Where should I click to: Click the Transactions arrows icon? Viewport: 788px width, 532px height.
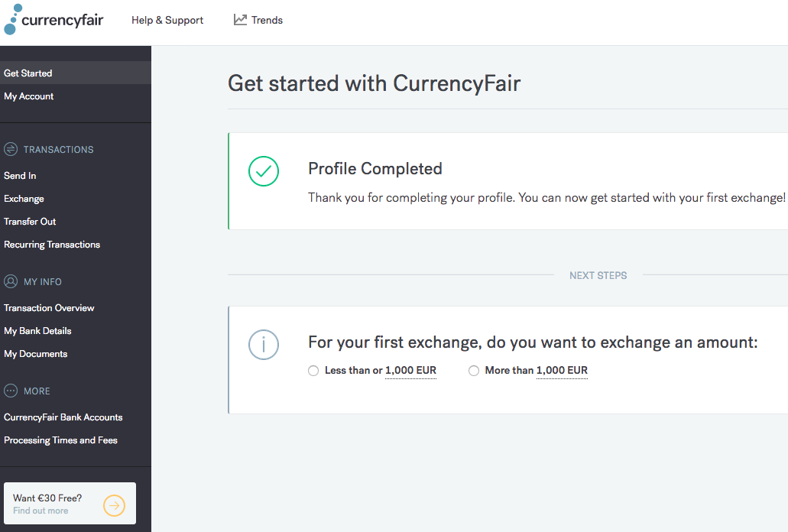[11, 149]
